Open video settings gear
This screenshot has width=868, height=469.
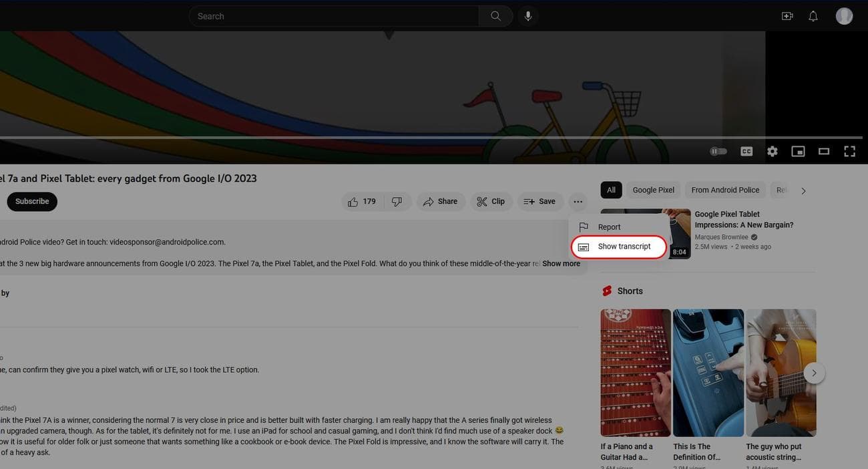tap(772, 152)
